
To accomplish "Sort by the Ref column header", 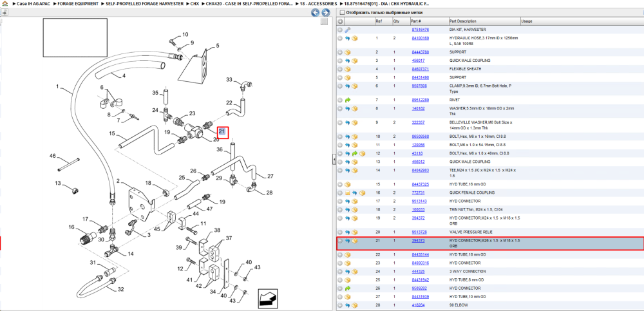I will click(x=383, y=21).
